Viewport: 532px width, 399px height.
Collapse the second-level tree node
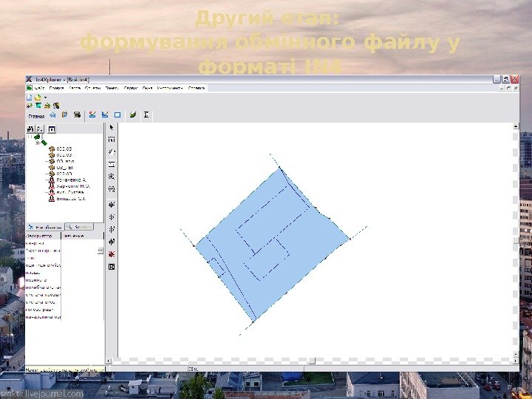pos(38,143)
